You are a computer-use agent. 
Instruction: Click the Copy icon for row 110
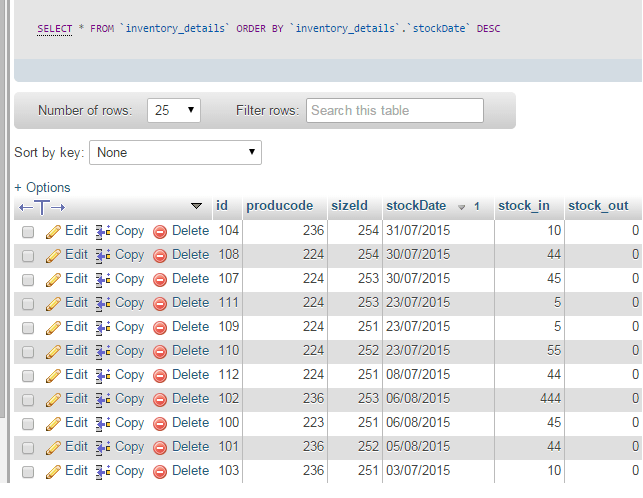click(x=103, y=352)
